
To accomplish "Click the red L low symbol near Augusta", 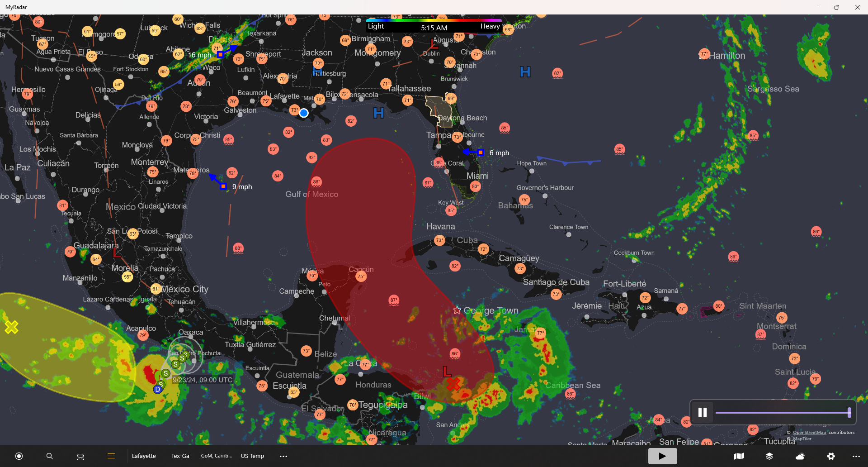I will 434,44.
